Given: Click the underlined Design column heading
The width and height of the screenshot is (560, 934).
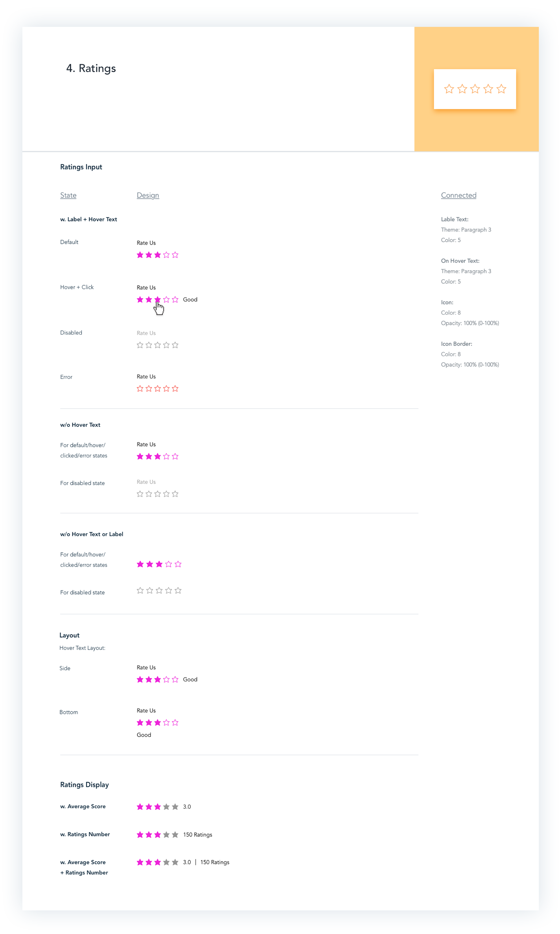Looking at the screenshot, I should (148, 195).
